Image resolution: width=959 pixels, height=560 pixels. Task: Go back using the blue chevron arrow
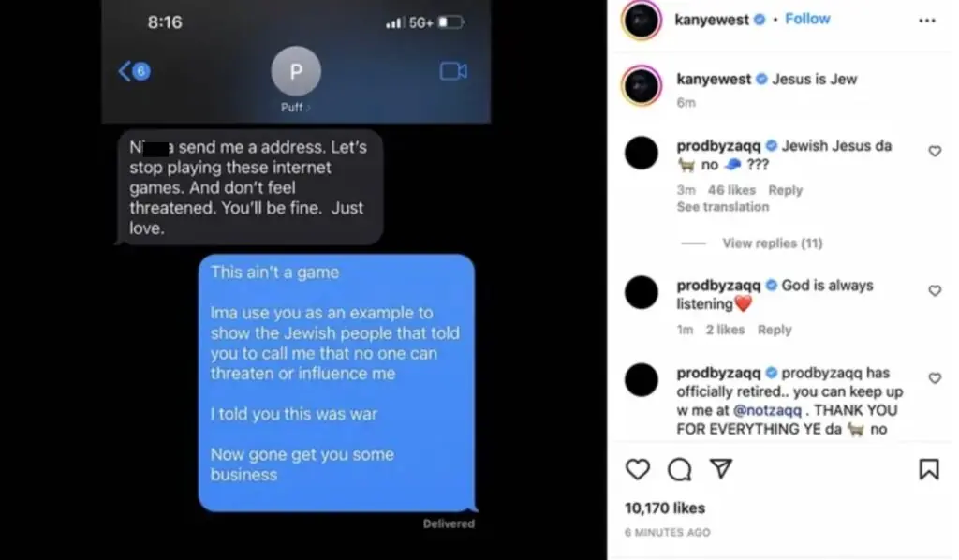pyautogui.click(x=125, y=71)
